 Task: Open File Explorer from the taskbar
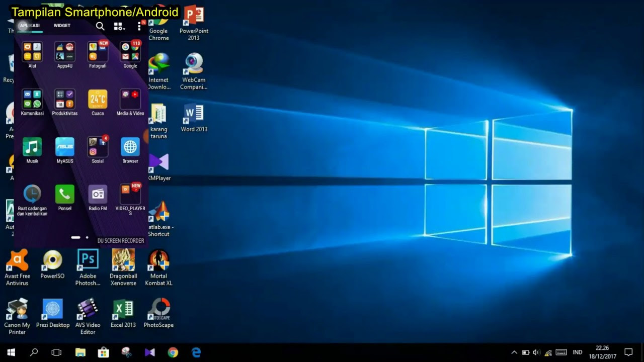pyautogui.click(x=80, y=352)
